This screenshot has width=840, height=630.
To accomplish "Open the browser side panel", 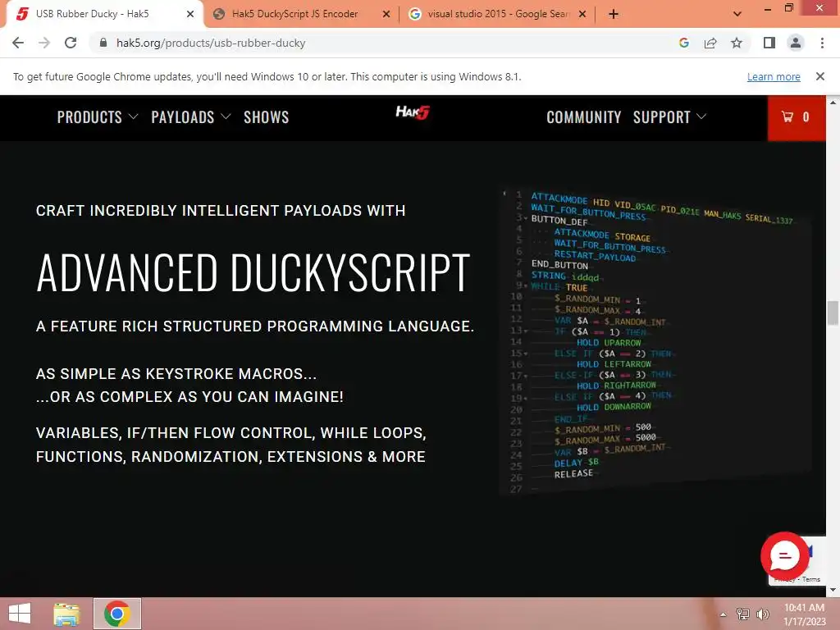I will point(769,43).
